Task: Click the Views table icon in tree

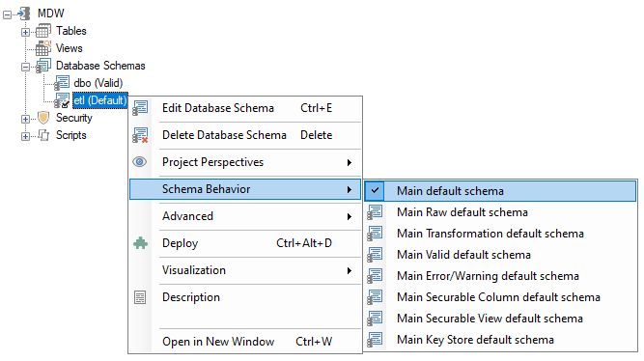Action: pyautogui.click(x=43, y=48)
